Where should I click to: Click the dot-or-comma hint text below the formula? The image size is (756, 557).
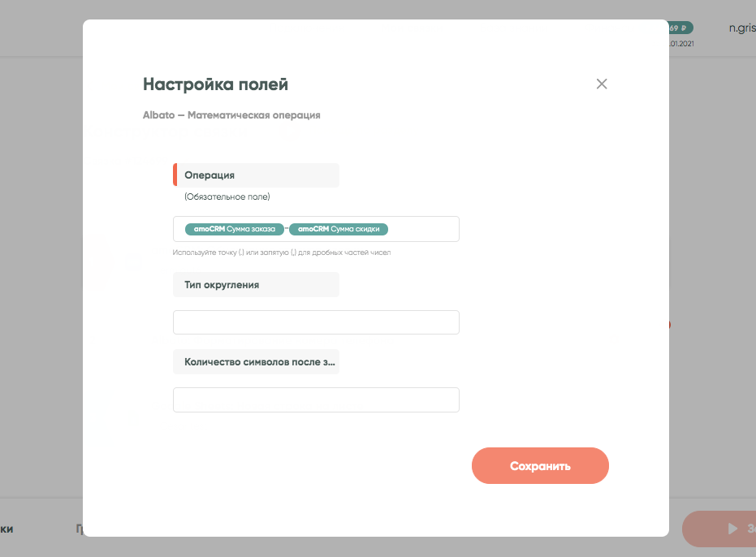click(282, 253)
